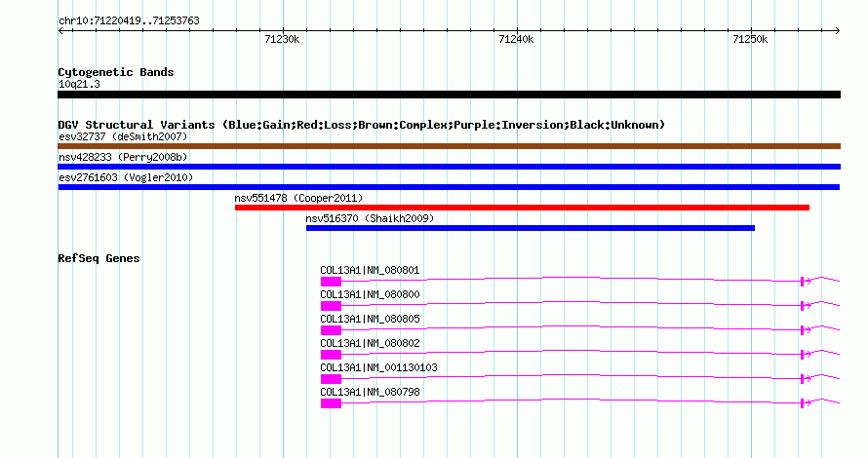Click the blue esv2761603 gain bar
868x458 pixels.
[449, 187]
